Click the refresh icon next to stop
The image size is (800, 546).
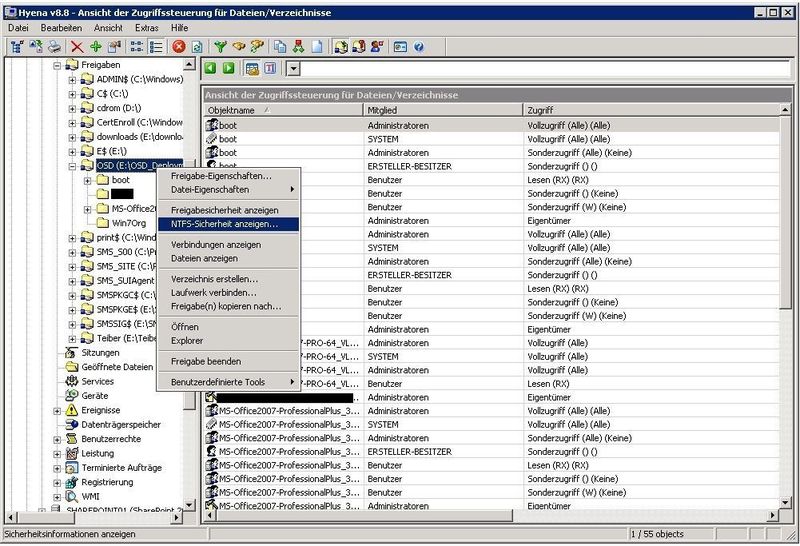point(197,47)
